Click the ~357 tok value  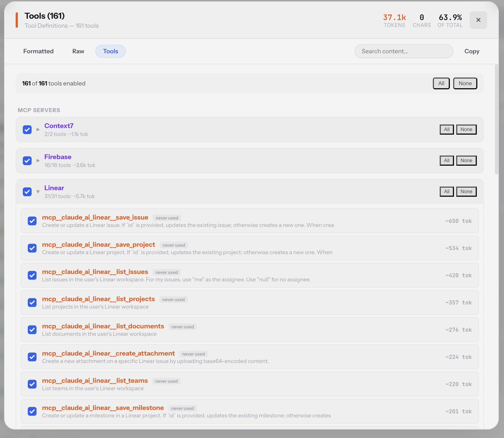pyautogui.click(x=459, y=302)
